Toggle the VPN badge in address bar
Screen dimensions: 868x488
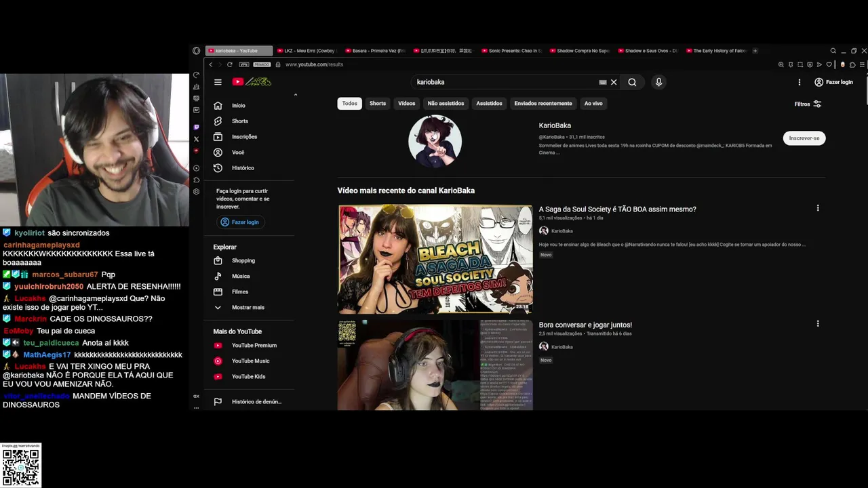pyautogui.click(x=244, y=64)
